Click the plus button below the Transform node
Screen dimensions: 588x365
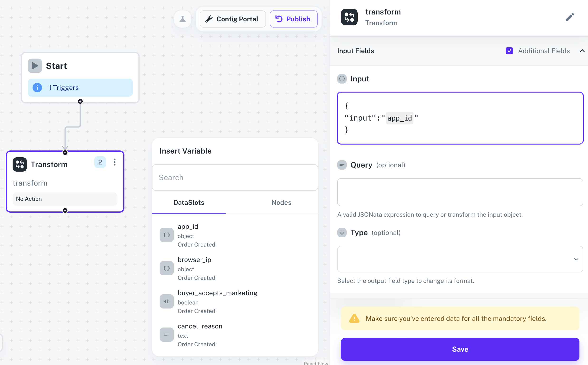(65, 211)
